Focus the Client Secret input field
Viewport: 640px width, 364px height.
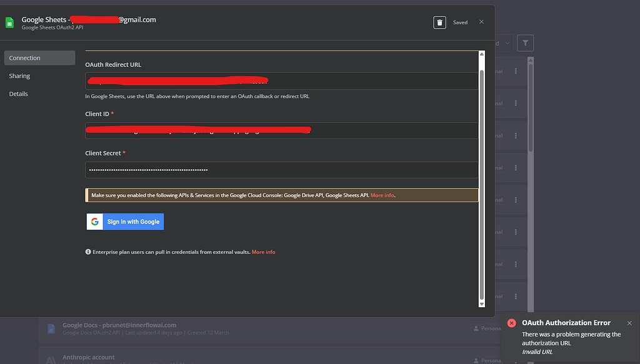[282, 170]
